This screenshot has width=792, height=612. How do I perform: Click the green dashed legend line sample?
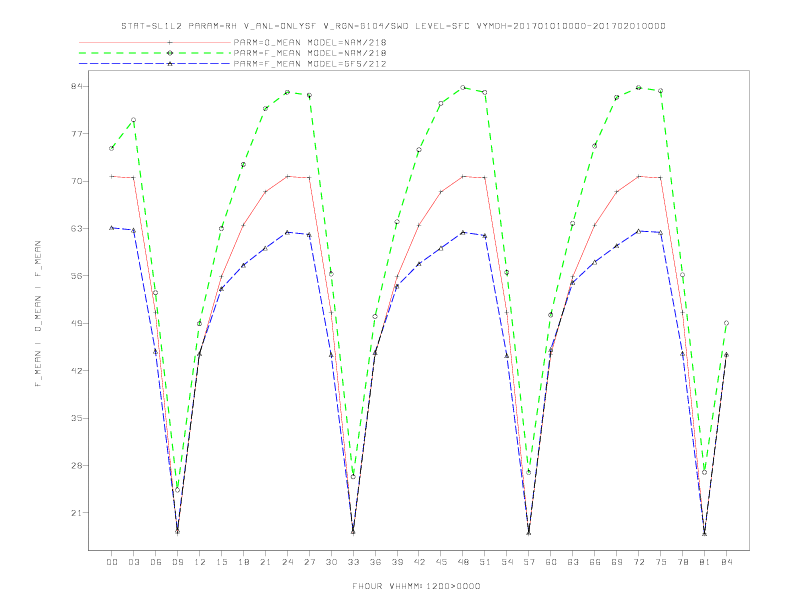155,53
